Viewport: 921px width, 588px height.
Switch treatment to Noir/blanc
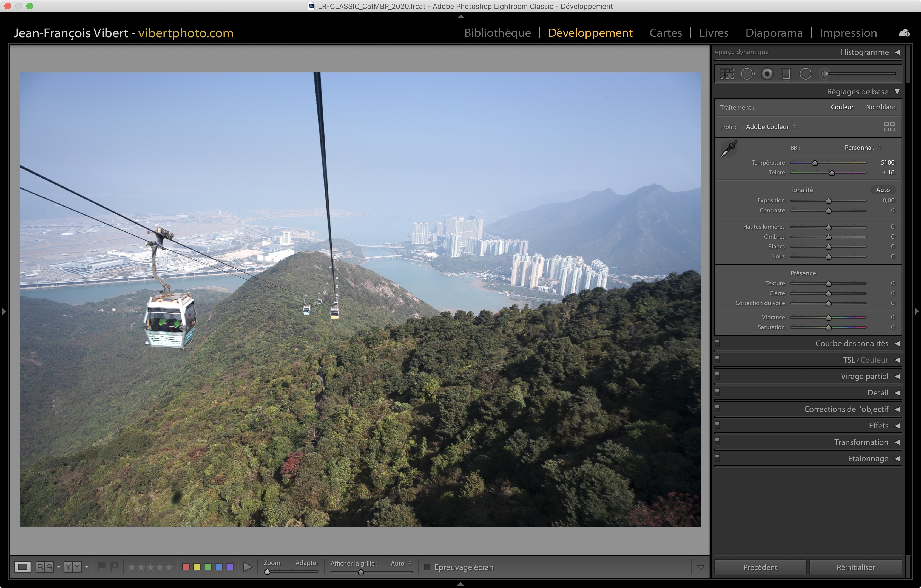(x=881, y=107)
